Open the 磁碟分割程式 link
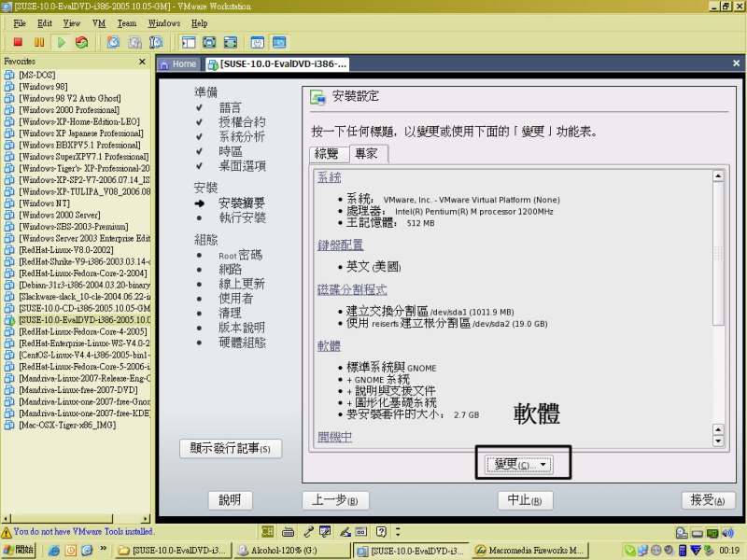This screenshot has width=747, height=560. [x=352, y=289]
